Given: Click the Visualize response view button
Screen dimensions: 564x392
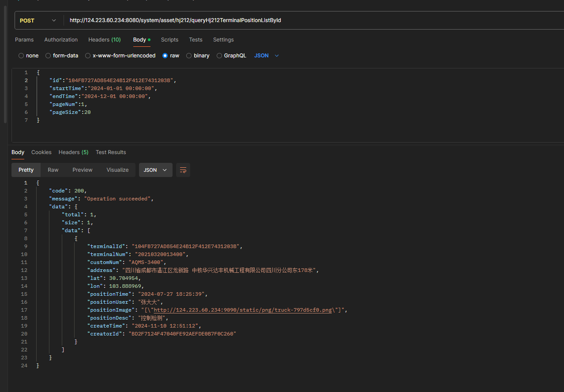Looking at the screenshot, I should [x=117, y=170].
